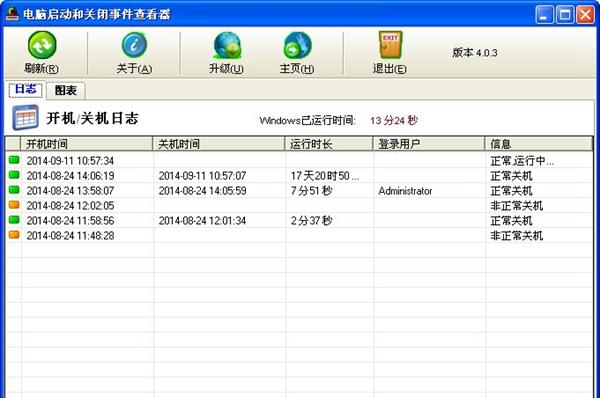The height and width of the screenshot is (398, 600).
Task: Select boot time 2014-08-24 11:58:56
Action: 70,220
